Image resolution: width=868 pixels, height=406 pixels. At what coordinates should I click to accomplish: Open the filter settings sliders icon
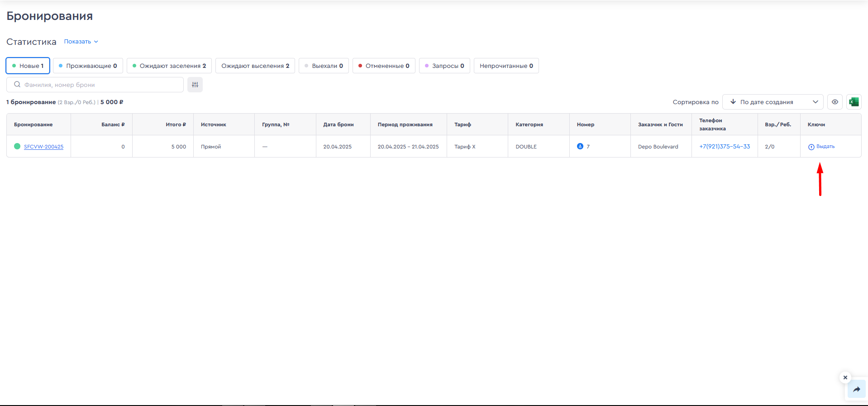tap(195, 85)
